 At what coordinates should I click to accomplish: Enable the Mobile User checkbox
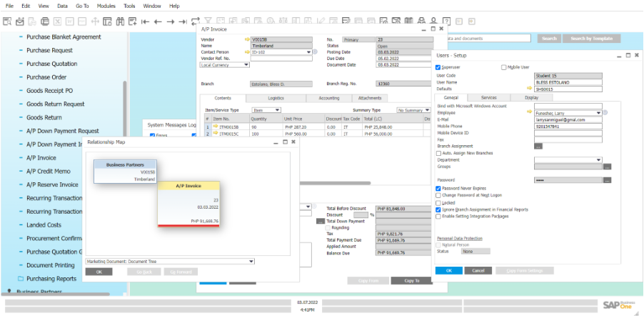coord(503,67)
